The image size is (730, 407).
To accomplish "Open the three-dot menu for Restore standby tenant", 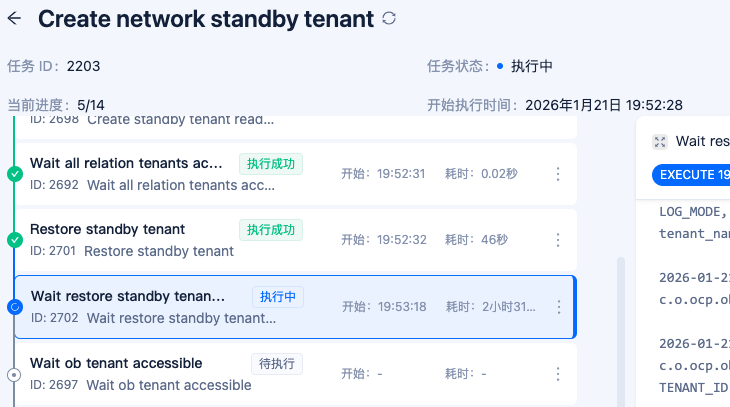I will (x=558, y=240).
